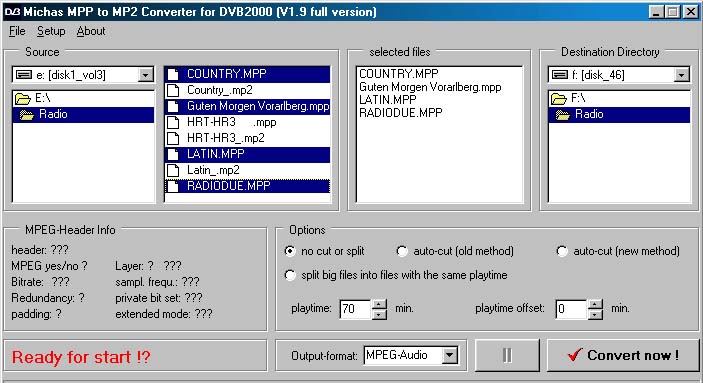The height and width of the screenshot is (383, 703).
Task: Close the converter window
Action: click(x=691, y=12)
